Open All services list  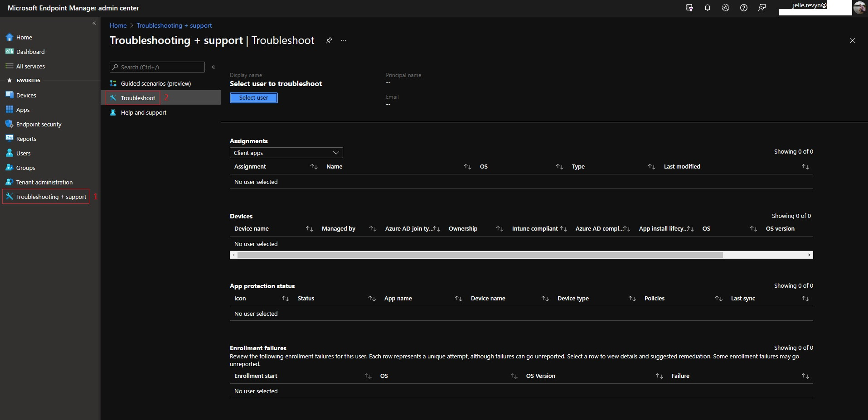(x=30, y=66)
